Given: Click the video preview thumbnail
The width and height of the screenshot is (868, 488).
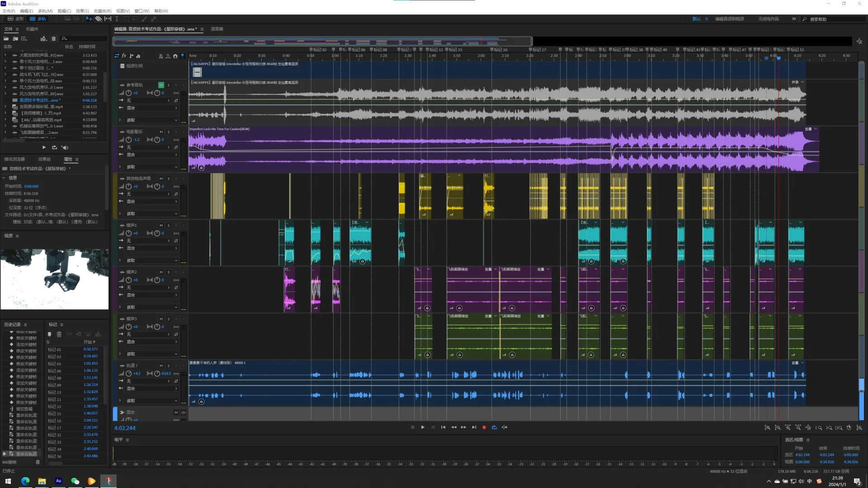Looking at the screenshot, I should [x=55, y=279].
